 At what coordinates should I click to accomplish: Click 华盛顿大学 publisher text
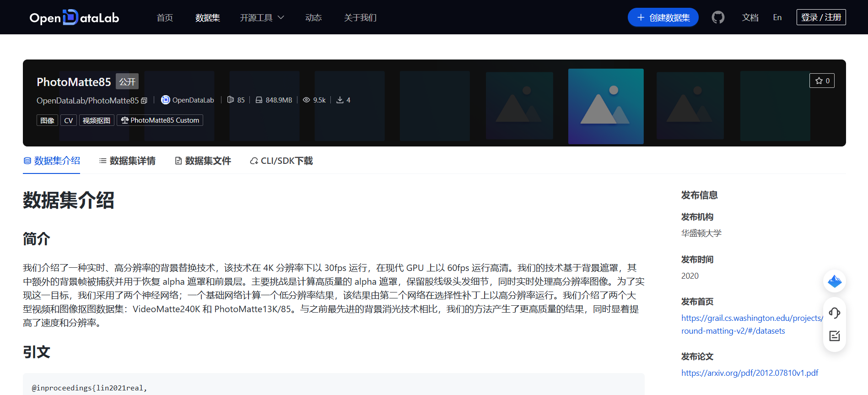[x=701, y=233]
